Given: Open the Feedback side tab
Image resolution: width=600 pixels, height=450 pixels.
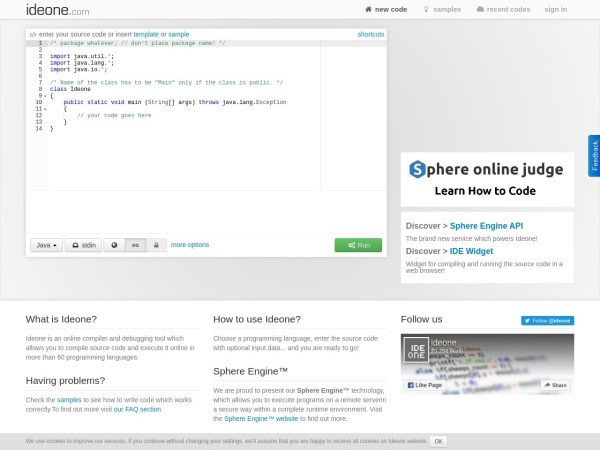Looking at the screenshot, I should tap(594, 156).
